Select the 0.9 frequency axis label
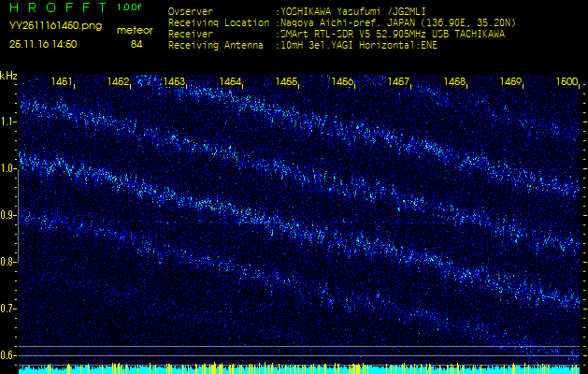The image size is (588, 374). click(8, 215)
